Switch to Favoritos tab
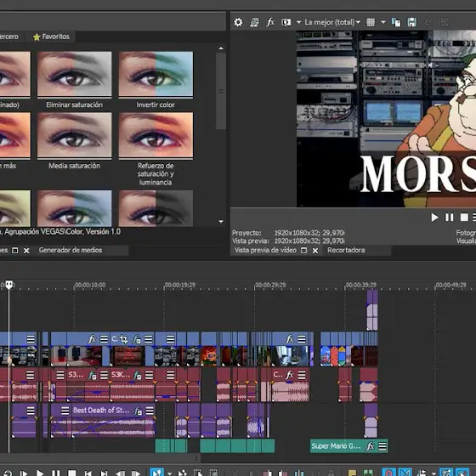 pyautogui.click(x=52, y=37)
